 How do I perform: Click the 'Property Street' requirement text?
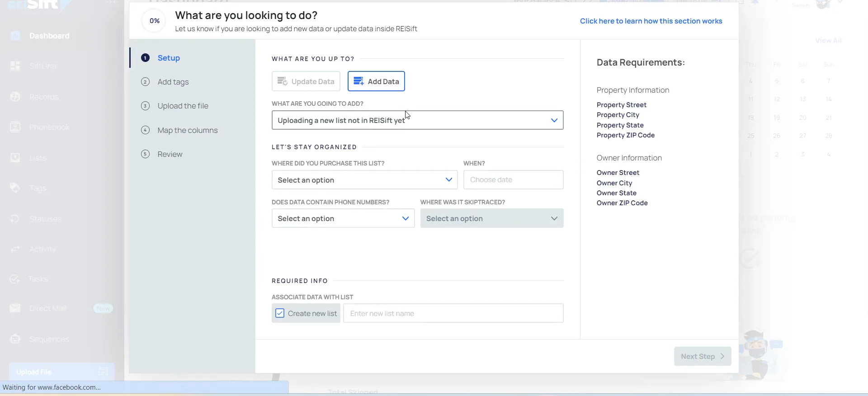(622, 105)
